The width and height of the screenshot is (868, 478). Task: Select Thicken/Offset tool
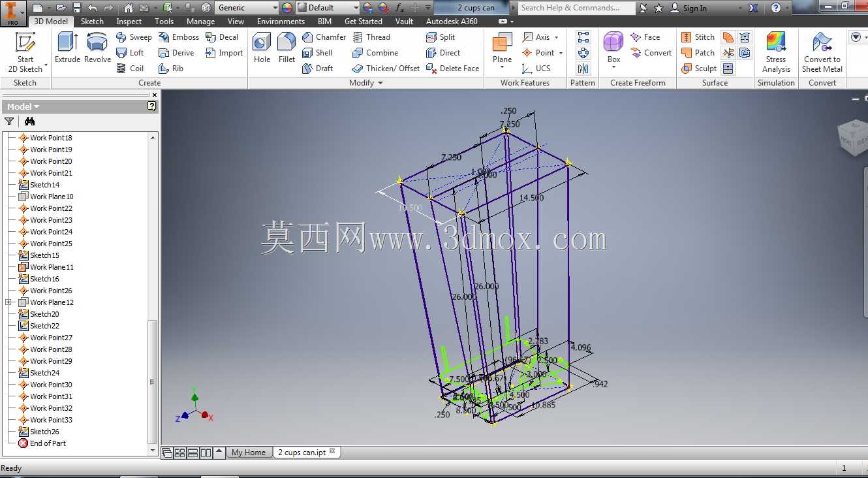pyautogui.click(x=386, y=69)
